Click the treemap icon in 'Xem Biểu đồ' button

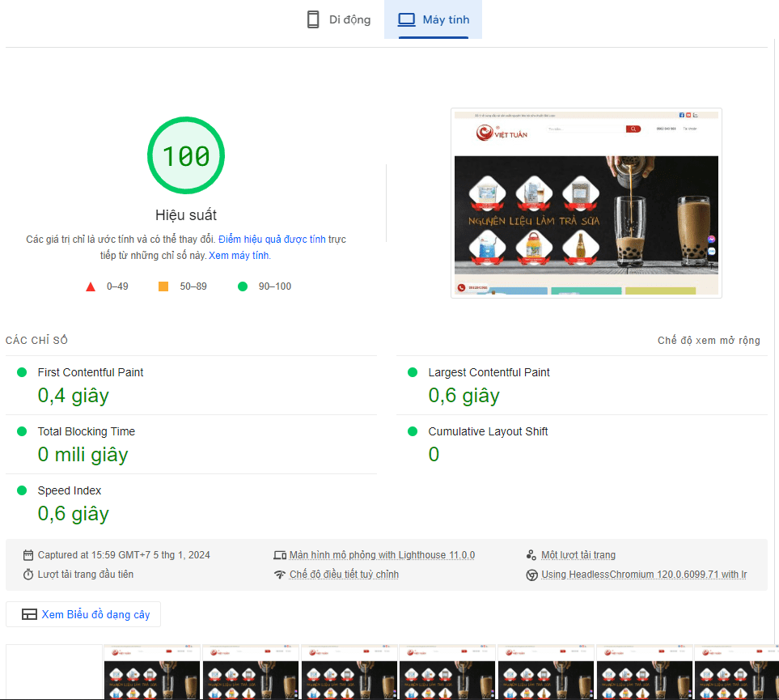click(29, 614)
